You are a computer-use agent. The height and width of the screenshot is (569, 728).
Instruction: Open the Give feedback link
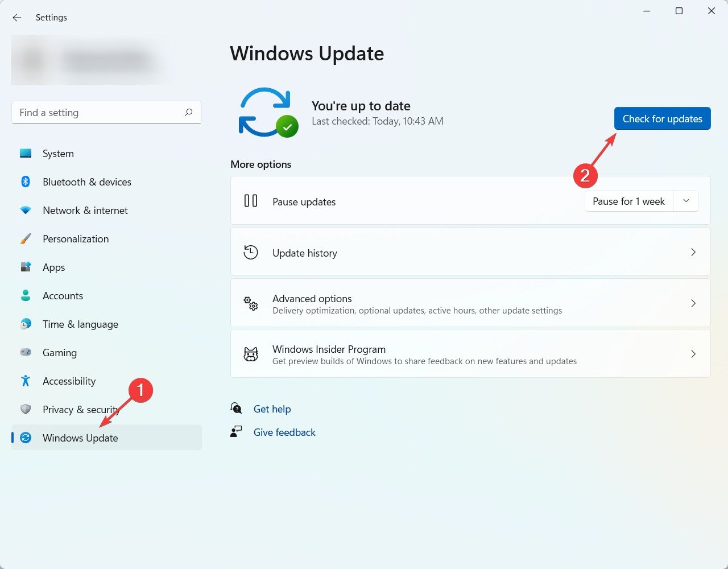point(284,432)
